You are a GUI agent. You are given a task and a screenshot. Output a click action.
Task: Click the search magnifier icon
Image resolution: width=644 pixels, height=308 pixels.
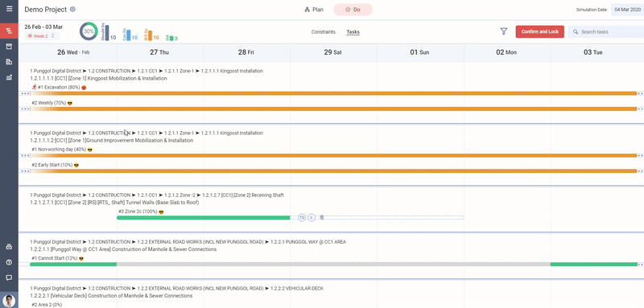(x=576, y=31)
